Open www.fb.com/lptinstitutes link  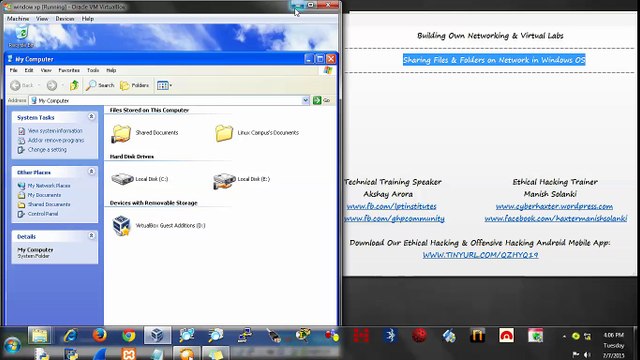click(391, 207)
